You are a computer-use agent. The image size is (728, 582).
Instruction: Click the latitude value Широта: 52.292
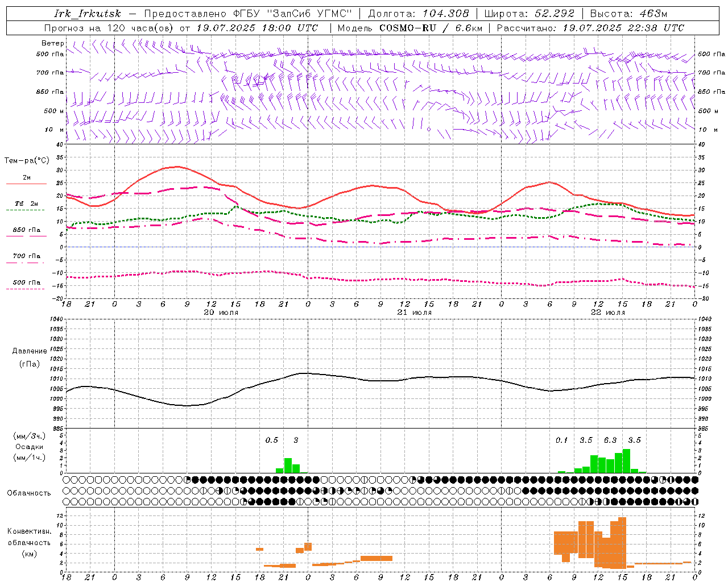pyautogui.click(x=530, y=14)
